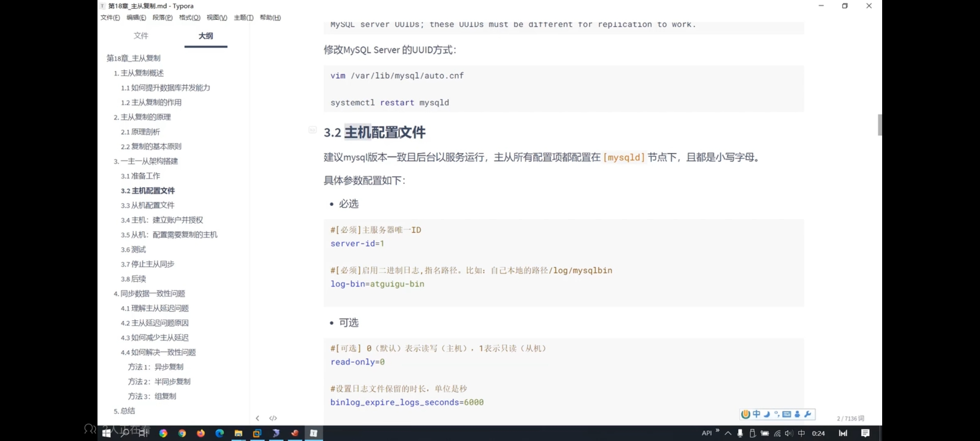Jump to outline 3.5 从机：配置需要复制的主机
This screenshot has width=980, height=441.
click(x=169, y=234)
